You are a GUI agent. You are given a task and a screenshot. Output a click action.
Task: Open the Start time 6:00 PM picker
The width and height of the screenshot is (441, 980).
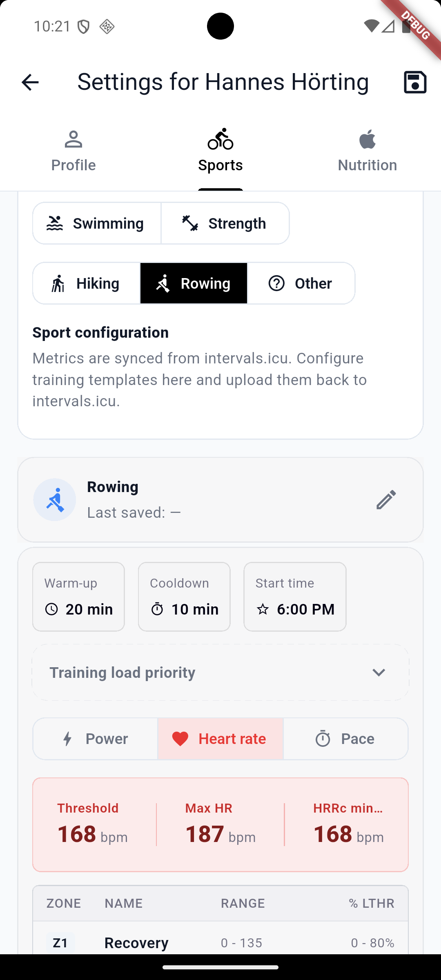295,597
